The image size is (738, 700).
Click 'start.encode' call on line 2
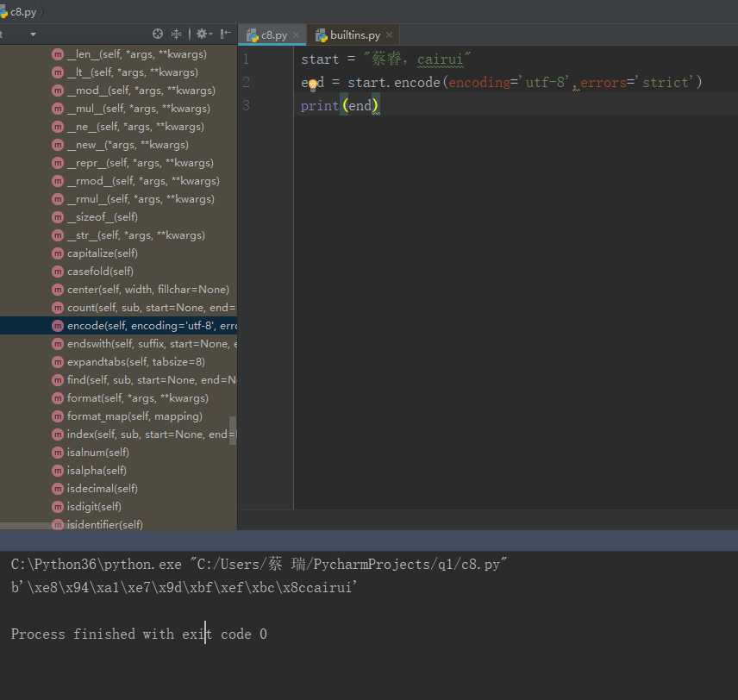(x=393, y=83)
